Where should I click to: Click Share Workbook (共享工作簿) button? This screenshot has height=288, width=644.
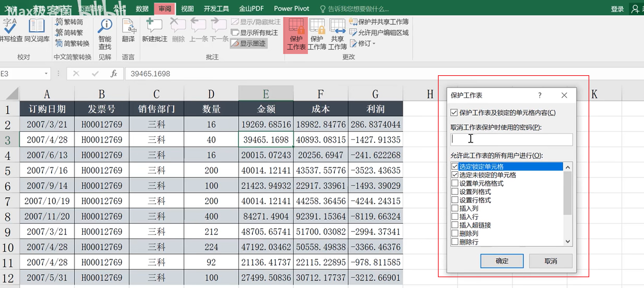(338, 35)
